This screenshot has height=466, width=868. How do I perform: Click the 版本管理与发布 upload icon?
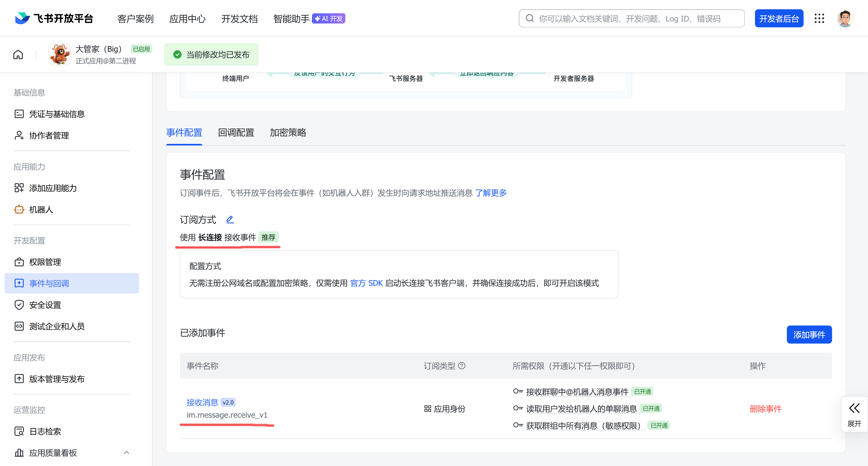point(19,379)
